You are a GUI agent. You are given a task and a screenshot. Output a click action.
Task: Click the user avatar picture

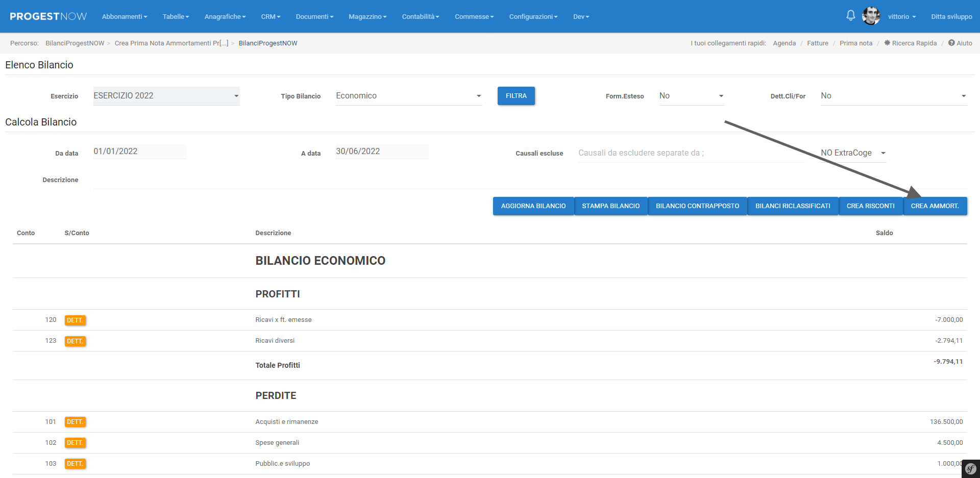871,16
